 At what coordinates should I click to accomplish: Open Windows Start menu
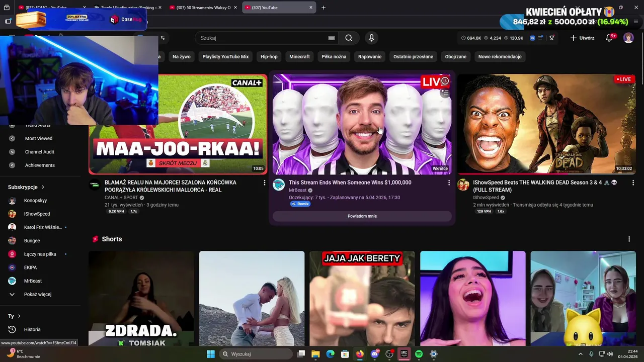click(x=211, y=354)
